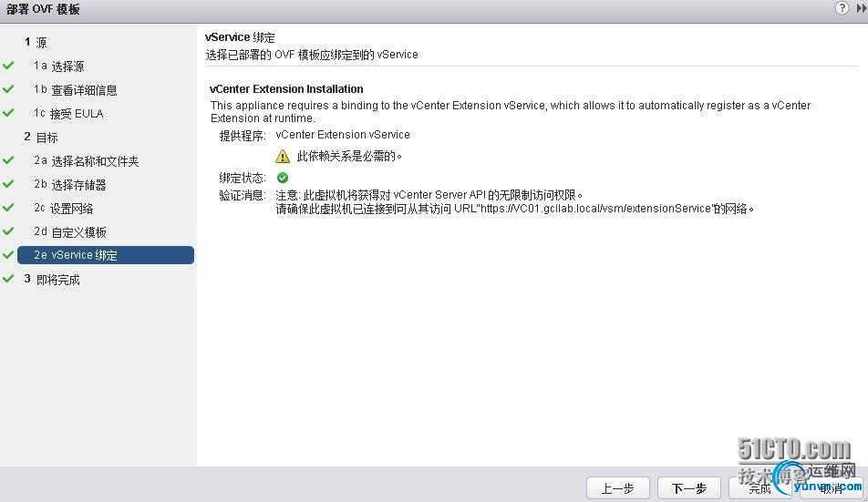Click the "This appliance requires a binding" description
Screen dimensions: 868x502
click(x=511, y=112)
